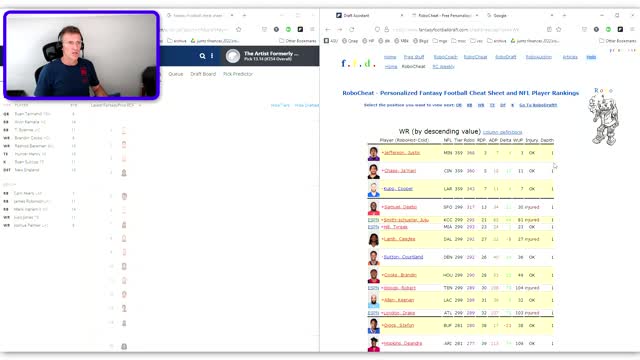The height and width of the screenshot is (360, 640).
Task: Select the RB position link
Action: pos(469,105)
